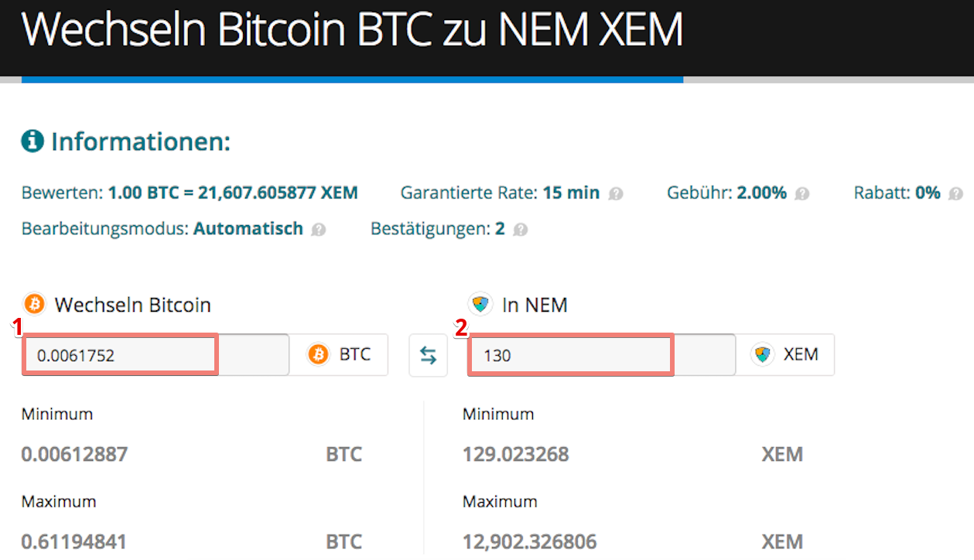
Task: Focus the Bitcoin amount field 0.0061752
Action: point(120,356)
